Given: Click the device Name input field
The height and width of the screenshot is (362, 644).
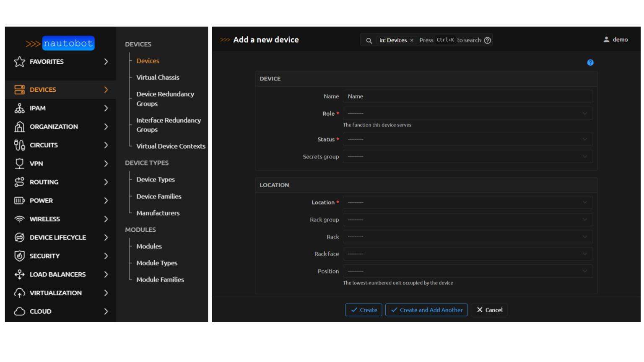Looking at the screenshot, I should click(467, 96).
